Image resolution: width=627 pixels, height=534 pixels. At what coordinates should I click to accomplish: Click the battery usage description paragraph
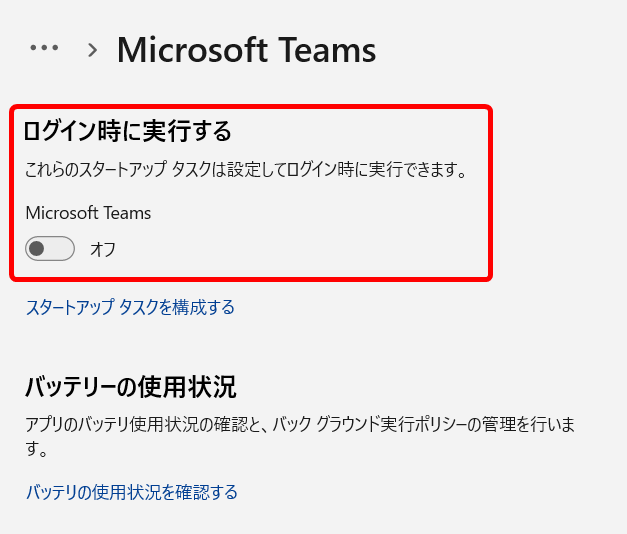(300, 436)
